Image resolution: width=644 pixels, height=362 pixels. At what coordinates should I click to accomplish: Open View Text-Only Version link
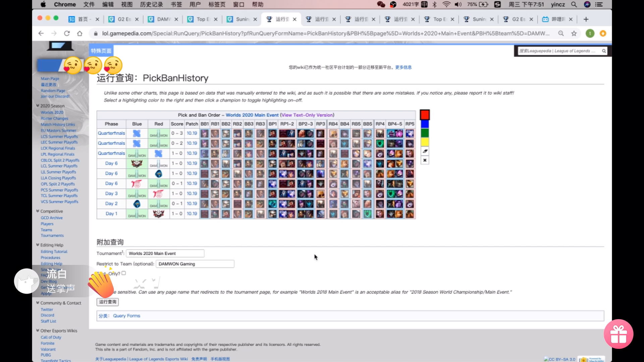click(307, 115)
